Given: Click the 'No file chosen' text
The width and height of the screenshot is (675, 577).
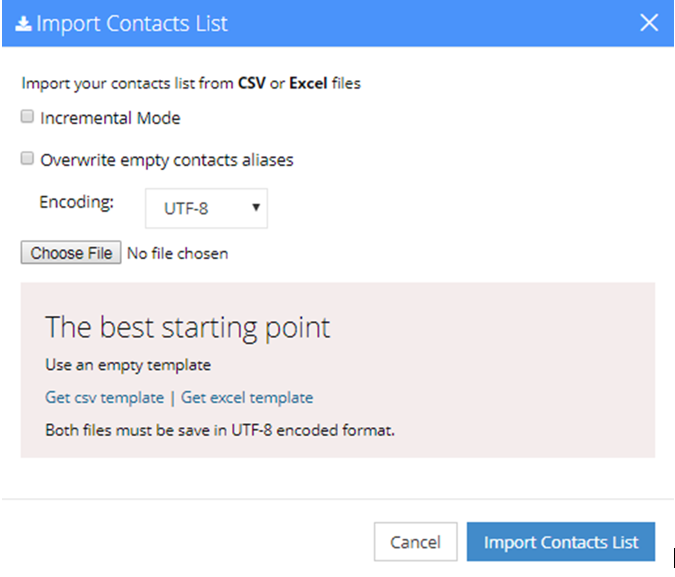Looking at the screenshot, I should (x=177, y=253).
